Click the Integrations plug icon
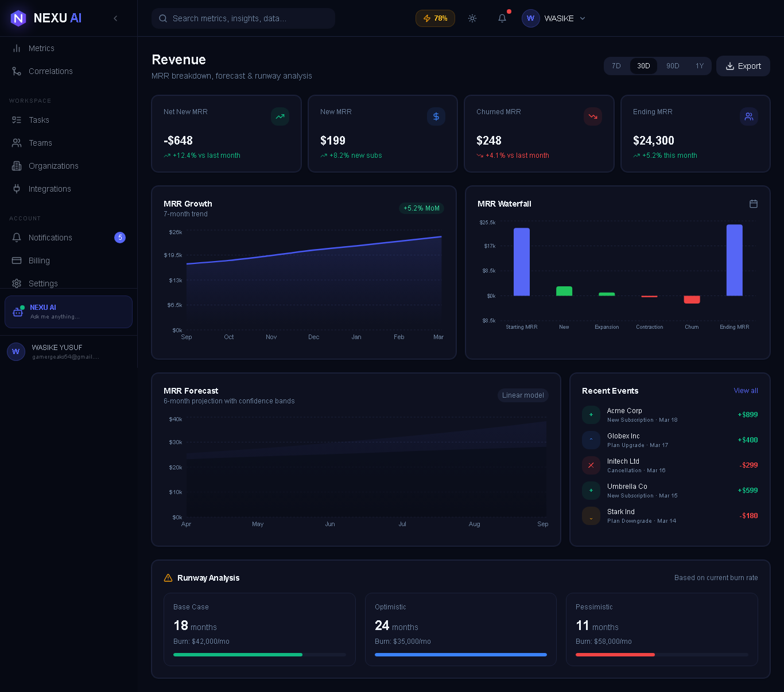 pos(17,189)
